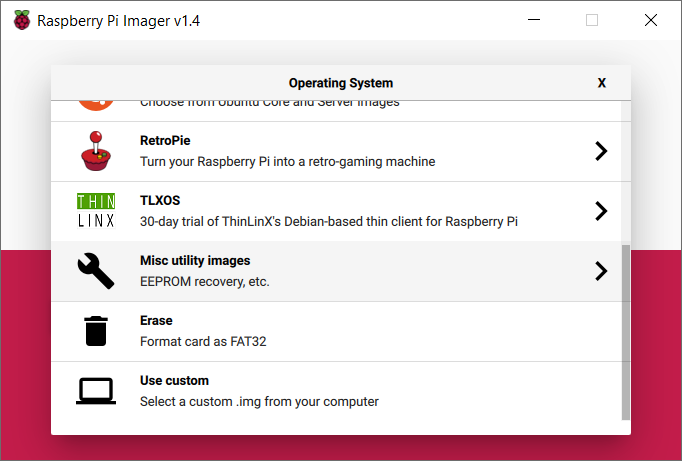Expand the RetroPie submenu chevron
This screenshot has width=682, height=461.
click(601, 151)
